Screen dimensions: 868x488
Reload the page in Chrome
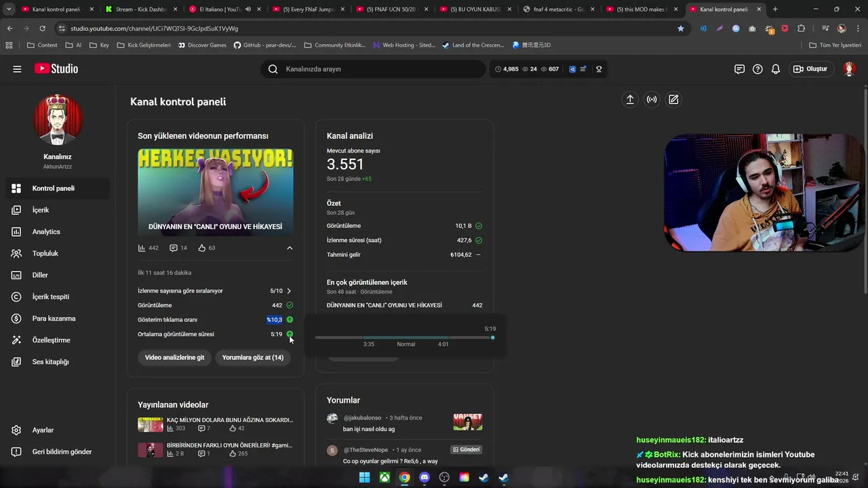click(42, 28)
